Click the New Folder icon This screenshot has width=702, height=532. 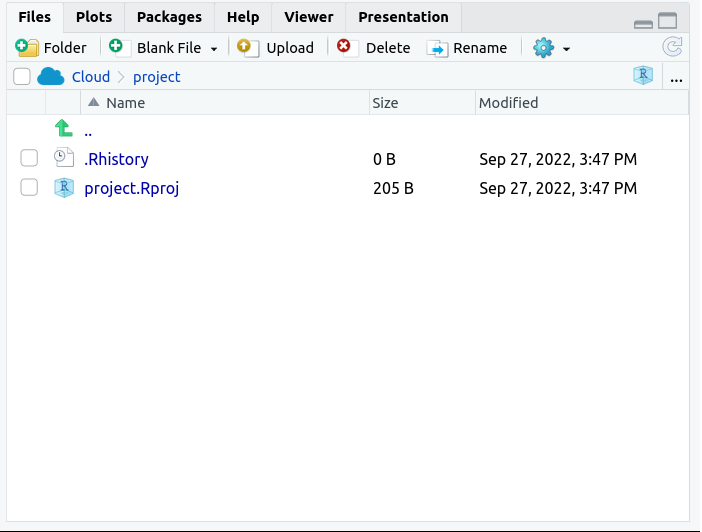click(27, 47)
